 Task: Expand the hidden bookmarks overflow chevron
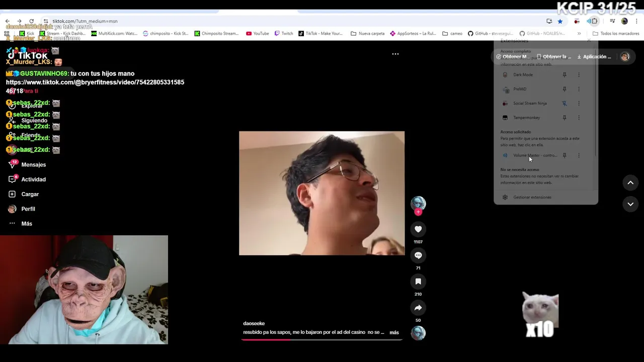point(579,34)
